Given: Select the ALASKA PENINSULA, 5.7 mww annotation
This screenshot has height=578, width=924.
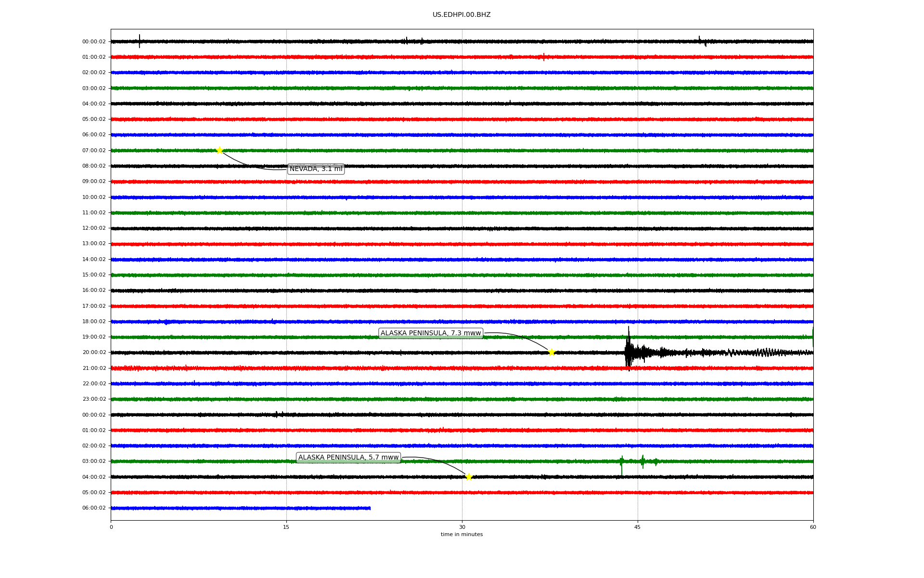Looking at the screenshot, I should pos(348,458).
